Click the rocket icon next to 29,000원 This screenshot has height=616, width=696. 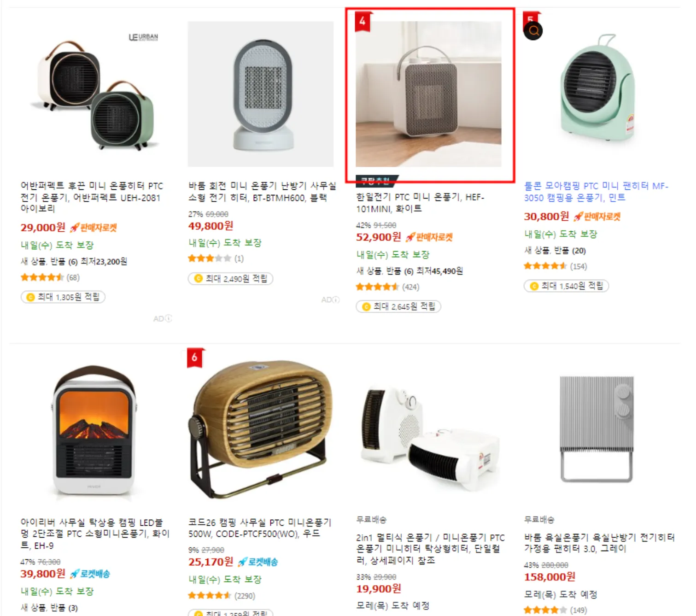pyautogui.click(x=75, y=228)
